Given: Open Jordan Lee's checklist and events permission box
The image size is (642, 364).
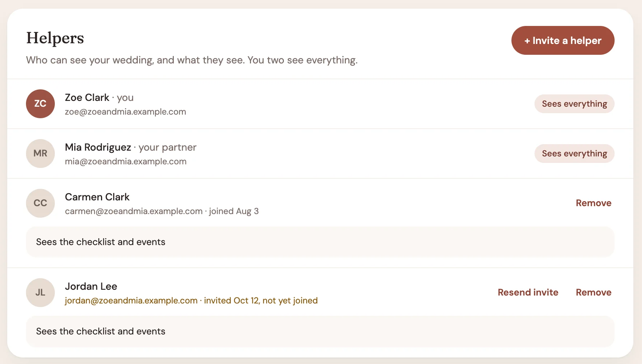Looking at the screenshot, I should click(x=320, y=331).
